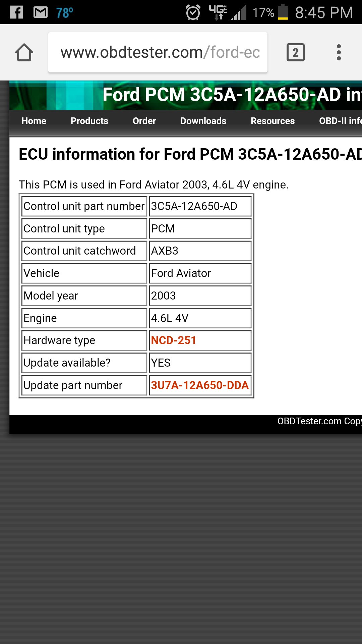This screenshot has width=362, height=644.
Task: Focus the obdtester.com URL address bar
Action: pos(158,52)
